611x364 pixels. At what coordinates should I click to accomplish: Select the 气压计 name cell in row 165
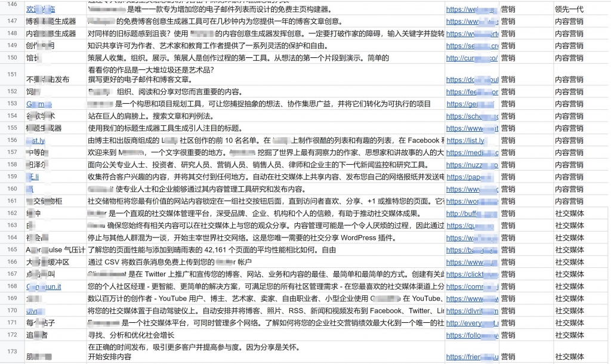[55, 250]
